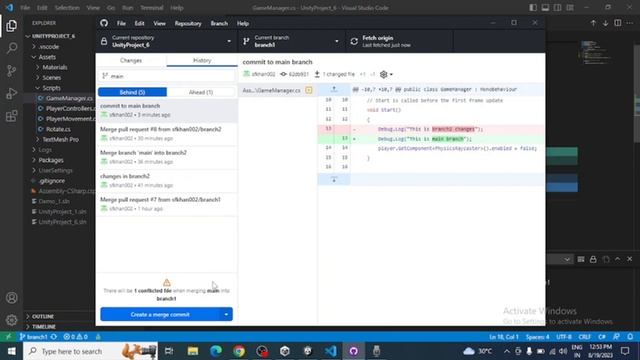
Task: Click branch1 indicator in VS Code status bar
Action: pos(34,337)
